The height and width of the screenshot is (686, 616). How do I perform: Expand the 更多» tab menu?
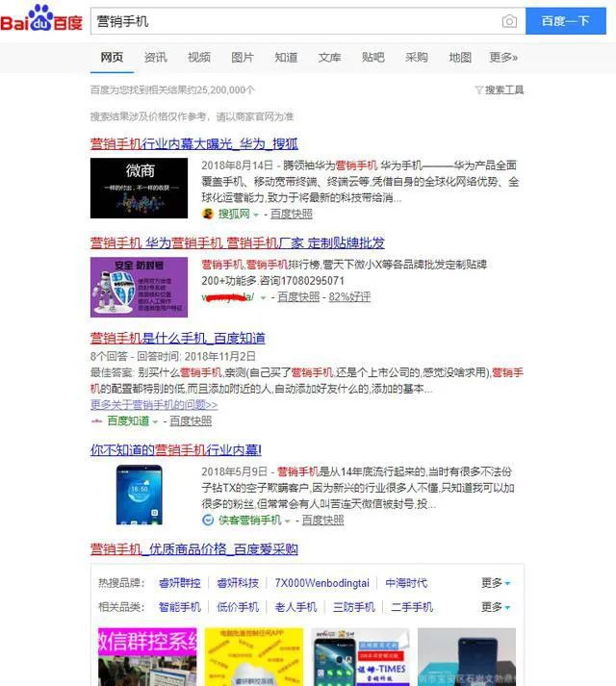point(503,58)
